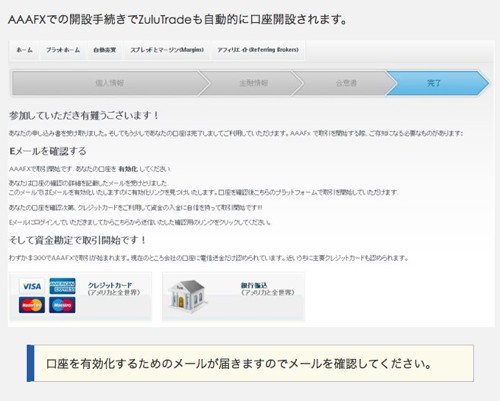Select the Referring Brokers navigation tab
Image resolution: width=500 pixels, height=401 pixels.
(258, 50)
